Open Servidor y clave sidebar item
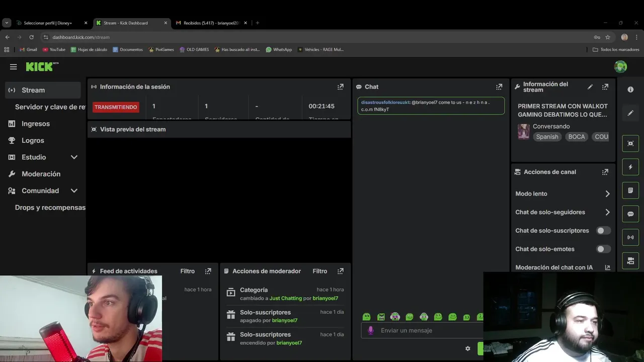This screenshot has width=644, height=362. [50, 107]
